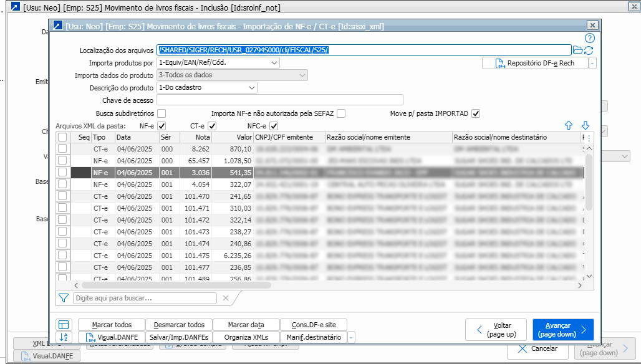Click the help question mark icon
641x364 pixels.
pos(590,38)
